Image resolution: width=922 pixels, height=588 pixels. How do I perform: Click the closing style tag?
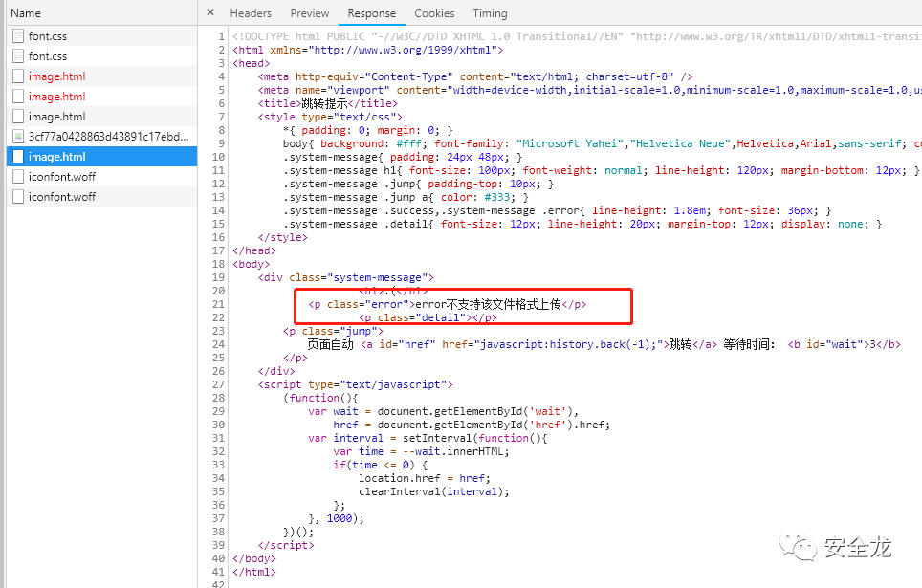click(x=283, y=237)
